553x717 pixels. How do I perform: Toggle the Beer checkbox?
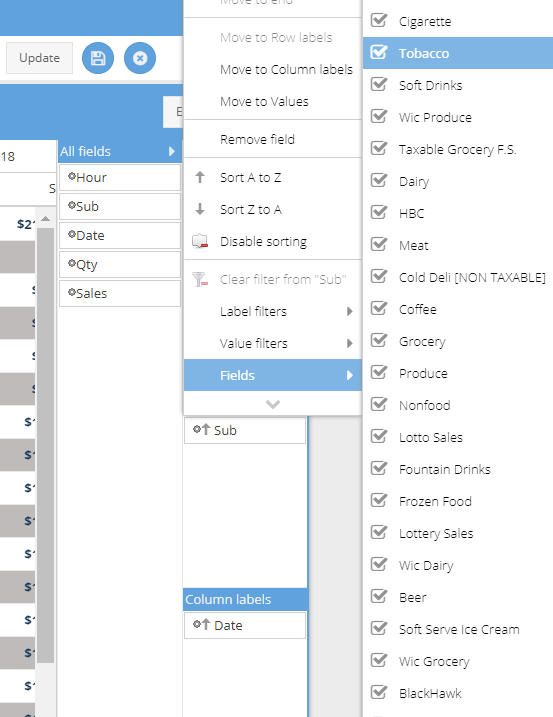tap(379, 597)
